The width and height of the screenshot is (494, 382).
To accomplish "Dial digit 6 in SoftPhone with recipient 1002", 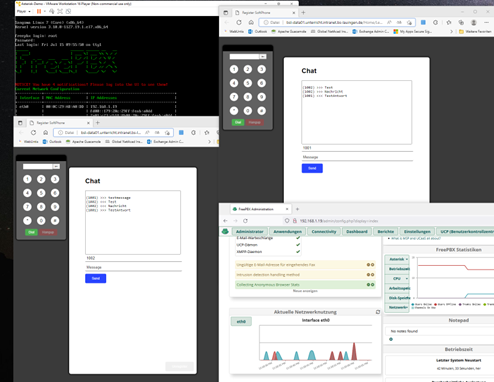I will click(55, 193).
